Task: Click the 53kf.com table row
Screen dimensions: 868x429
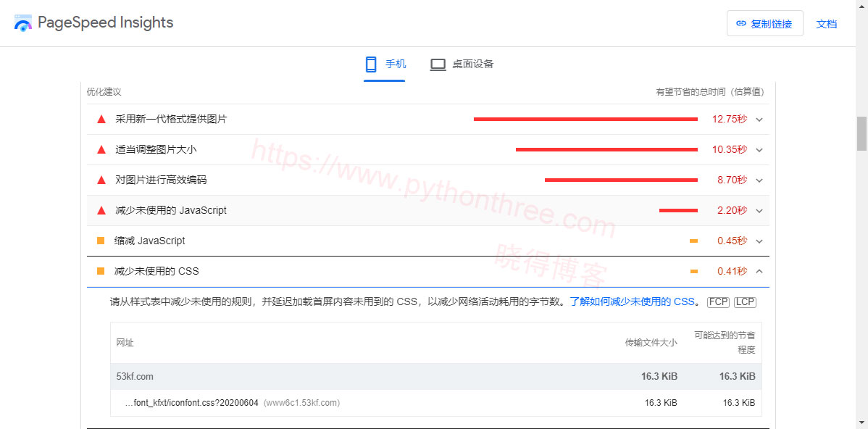Action: coord(436,376)
